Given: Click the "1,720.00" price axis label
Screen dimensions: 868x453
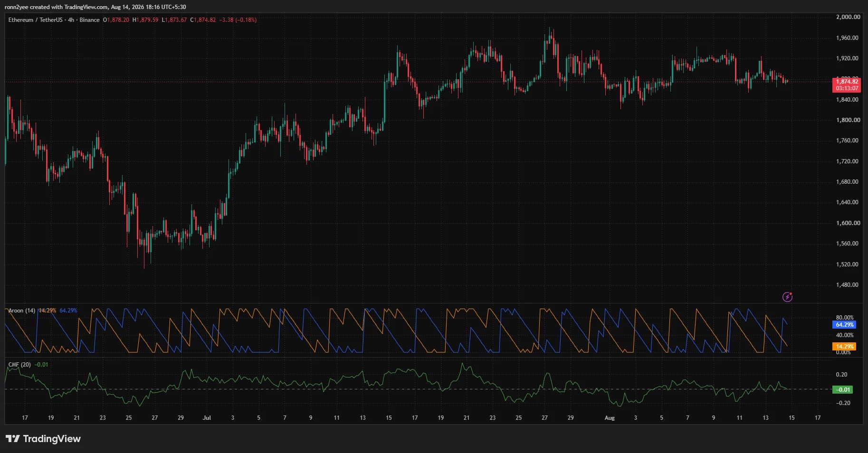Looking at the screenshot, I should [848, 161].
